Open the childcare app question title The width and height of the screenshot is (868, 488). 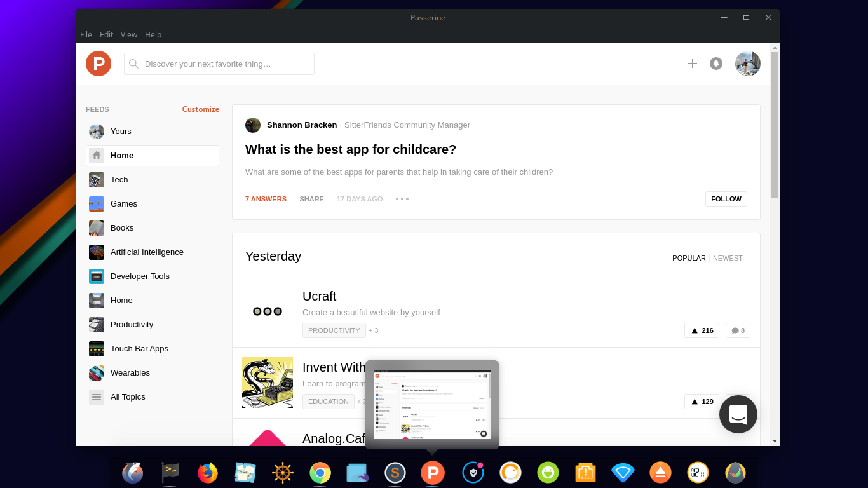(351, 149)
